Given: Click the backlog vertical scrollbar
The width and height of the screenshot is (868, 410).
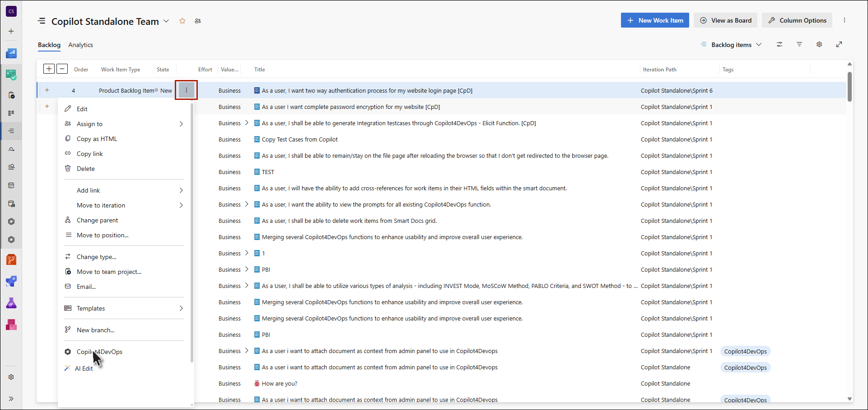Looking at the screenshot, I should pyautogui.click(x=849, y=86).
